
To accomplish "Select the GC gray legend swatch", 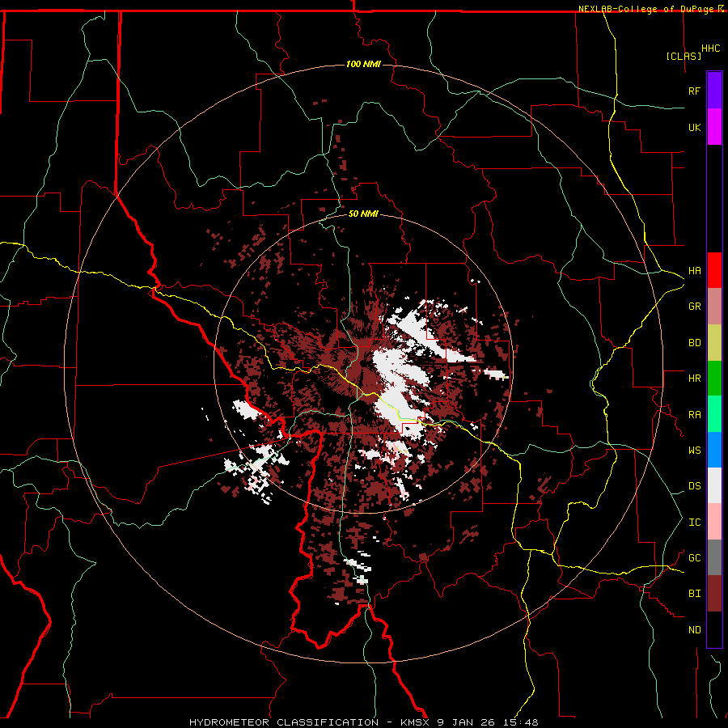I will tap(714, 557).
